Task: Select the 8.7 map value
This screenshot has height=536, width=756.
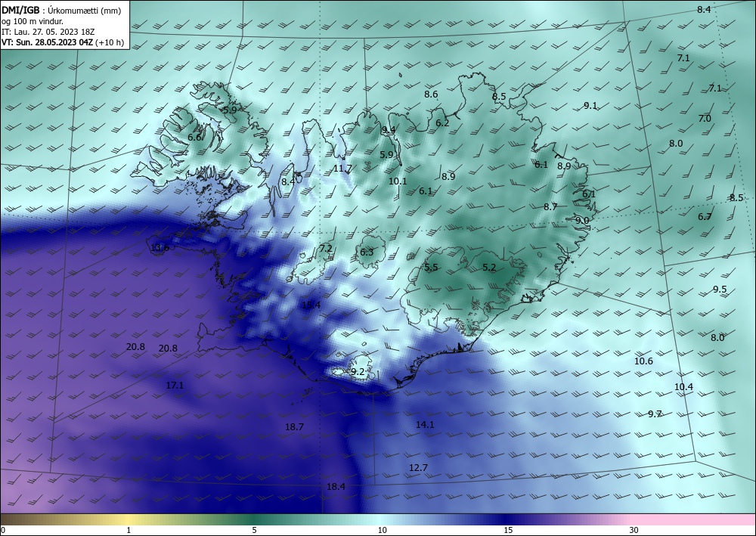Action: (x=550, y=207)
